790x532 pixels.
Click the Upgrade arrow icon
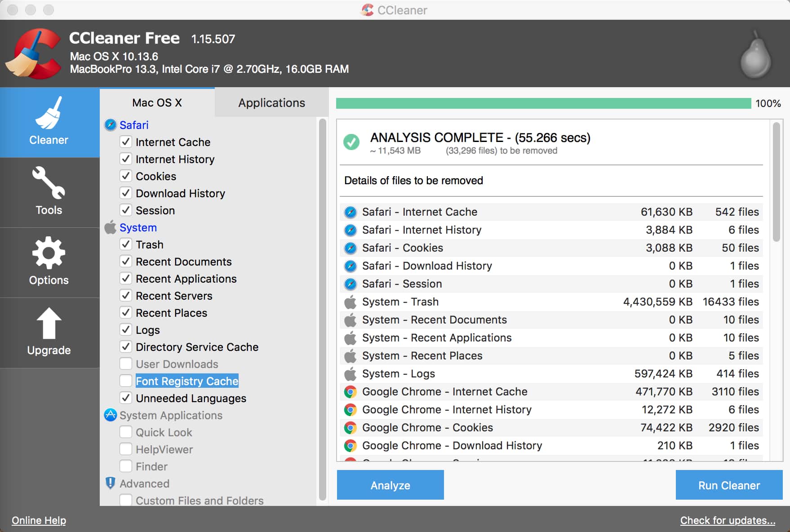coord(49,324)
